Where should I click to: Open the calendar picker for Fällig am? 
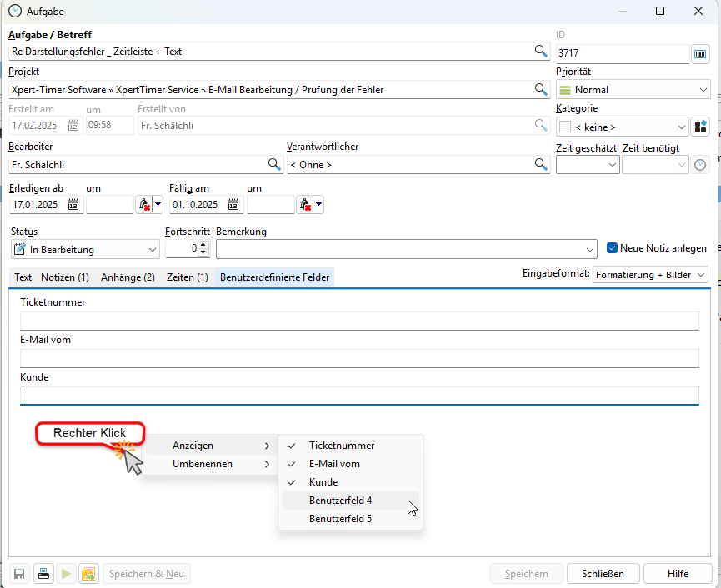click(234, 204)
